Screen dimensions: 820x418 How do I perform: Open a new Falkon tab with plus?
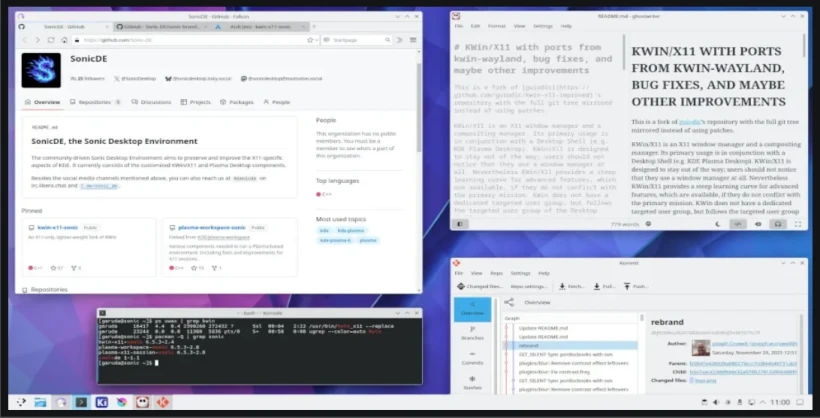point(314,26)
